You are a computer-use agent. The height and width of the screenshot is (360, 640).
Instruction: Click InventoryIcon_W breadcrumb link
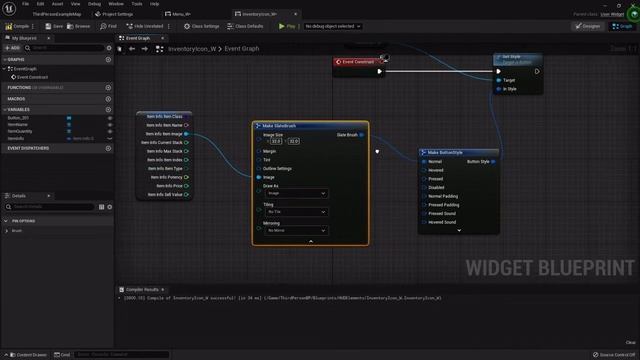pos(192,49)
